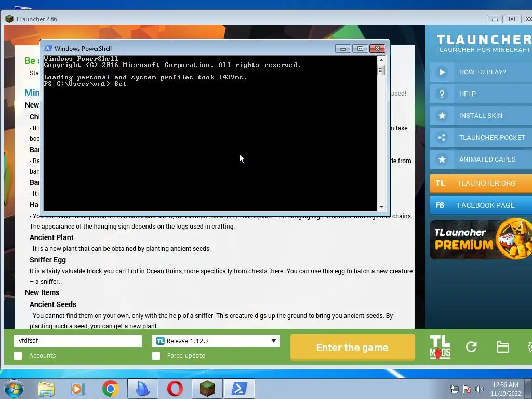
Task: Click the Enter the game button
Action: (x=353, y=347)
